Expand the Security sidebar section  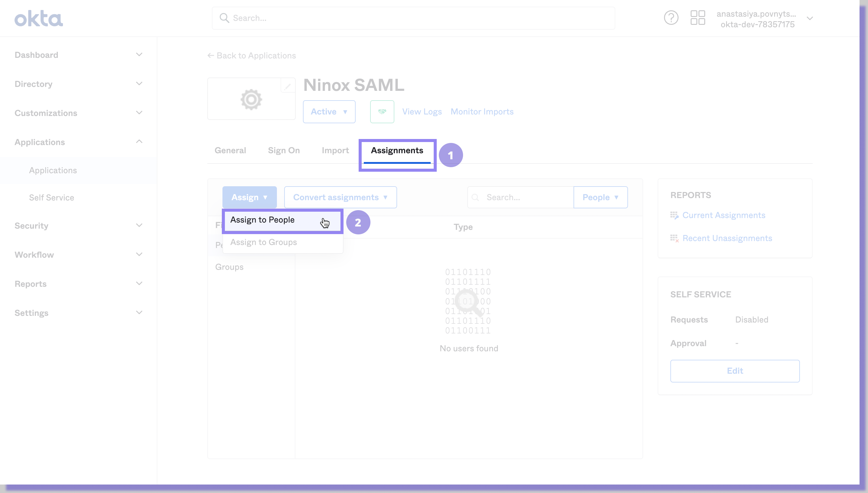click(x=139, y=226)
